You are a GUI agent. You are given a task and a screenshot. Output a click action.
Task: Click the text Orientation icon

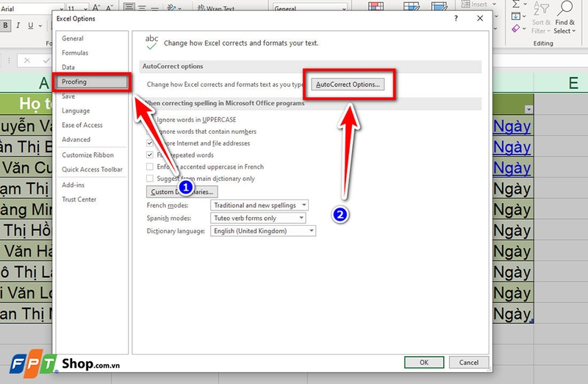pyautogui.click(x=171, y=7)
